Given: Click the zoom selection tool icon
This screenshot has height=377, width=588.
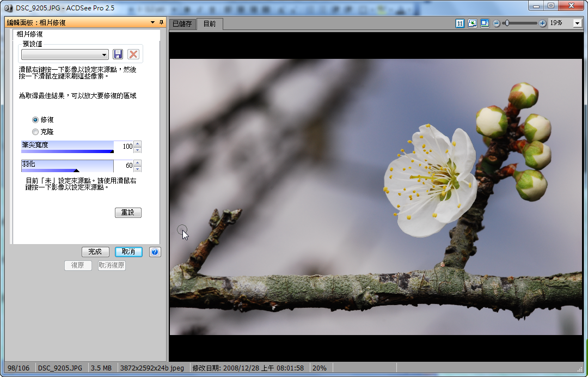Looking at the screenshot, I should click(x=484, y=23).
